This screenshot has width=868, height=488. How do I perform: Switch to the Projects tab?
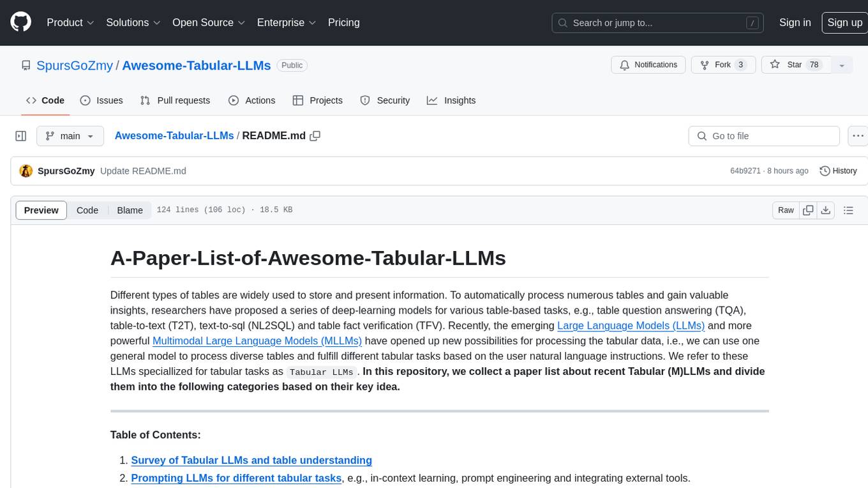tap(318, 100)
